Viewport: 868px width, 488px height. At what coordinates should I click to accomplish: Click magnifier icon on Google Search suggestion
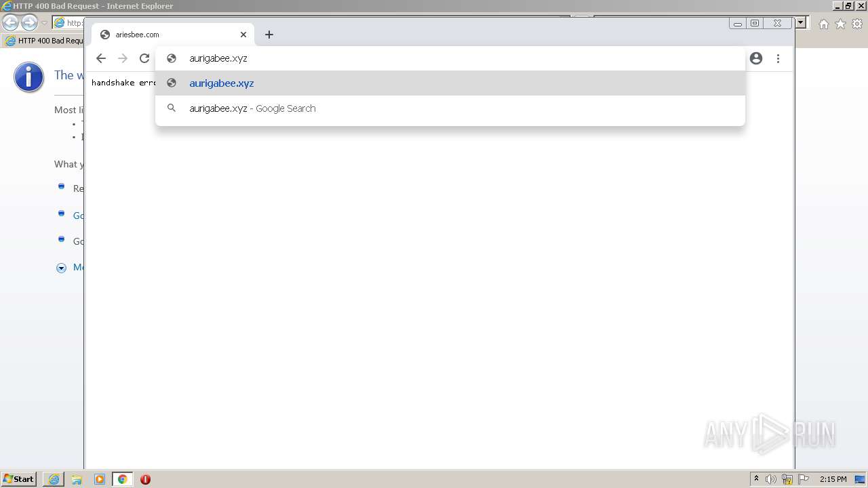click(x=172, y=108)
